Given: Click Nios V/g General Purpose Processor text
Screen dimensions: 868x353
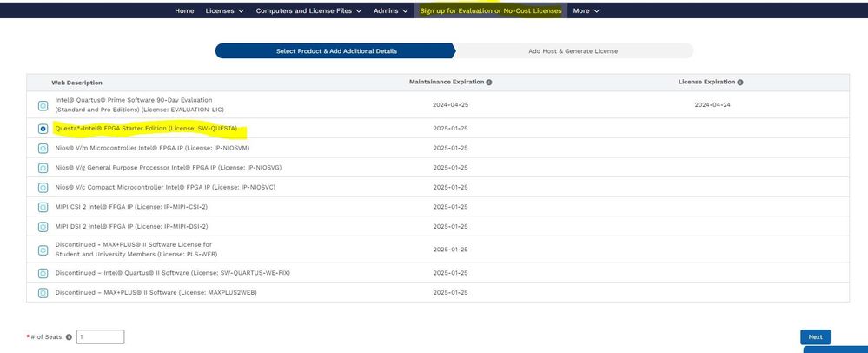Looking at the screenshot, I should [169, 167].
